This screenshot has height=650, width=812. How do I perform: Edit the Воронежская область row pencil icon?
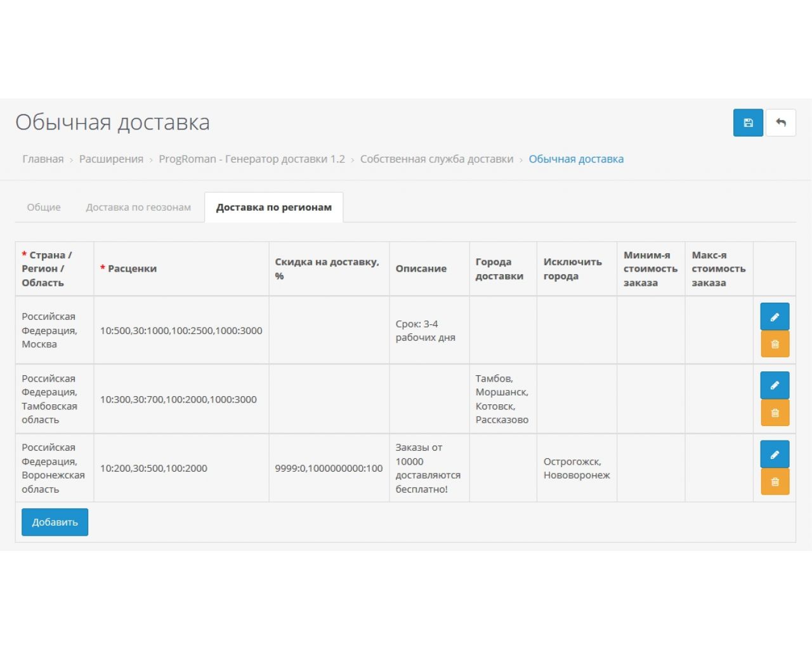(775, 454)
